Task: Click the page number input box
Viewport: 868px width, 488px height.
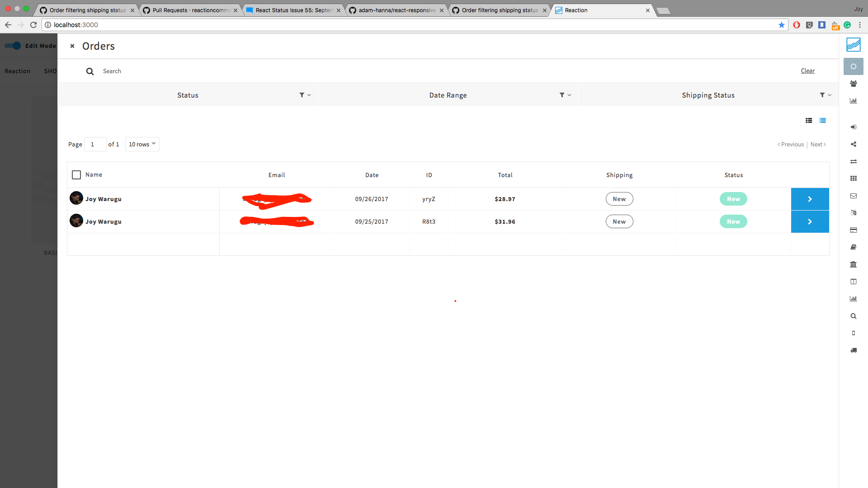Action: tap(95, 144)
